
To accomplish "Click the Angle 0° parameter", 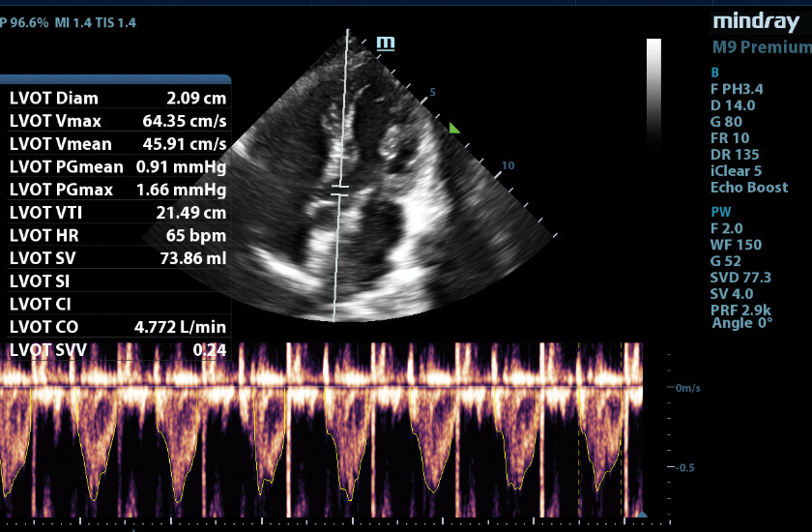I will point(742,323).
